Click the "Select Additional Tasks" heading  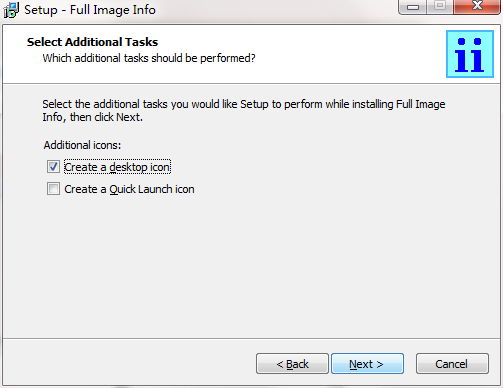[92, 42]
